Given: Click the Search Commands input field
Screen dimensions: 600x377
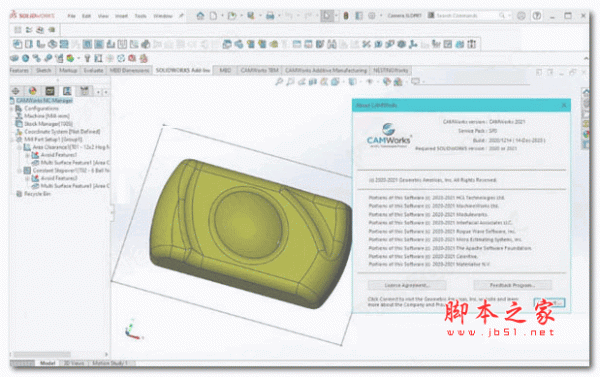Looking at the screenshot, I should pos(470,16).
